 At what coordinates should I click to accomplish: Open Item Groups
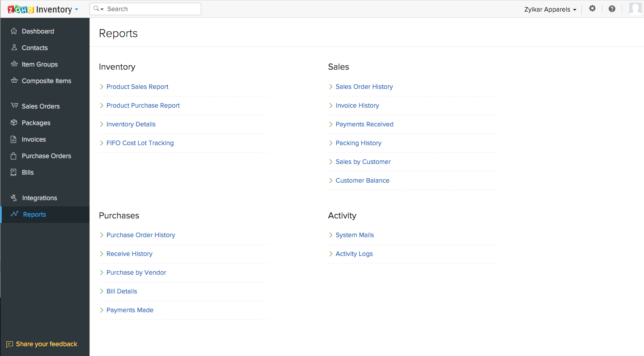coord(40,64)
